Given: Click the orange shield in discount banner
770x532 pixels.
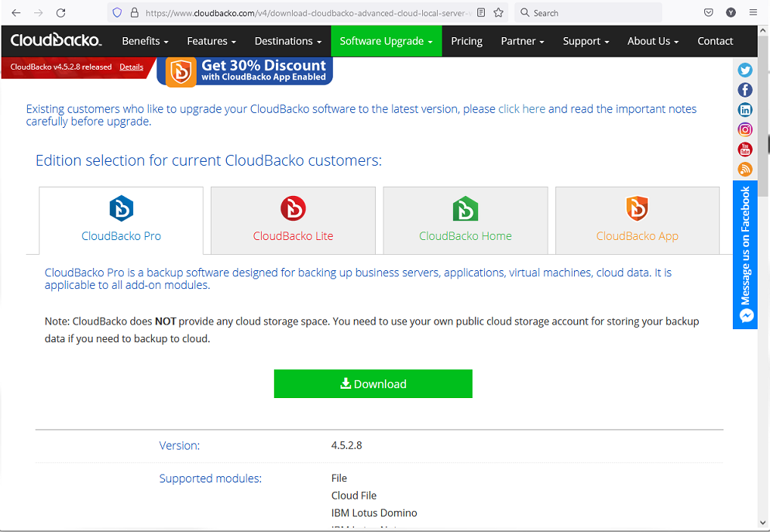Looking at the screenshot, I should [x=180, y=72].
